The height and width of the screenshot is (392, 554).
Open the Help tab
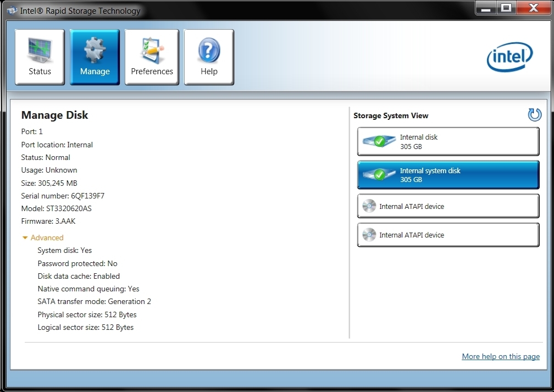(209, 57)
